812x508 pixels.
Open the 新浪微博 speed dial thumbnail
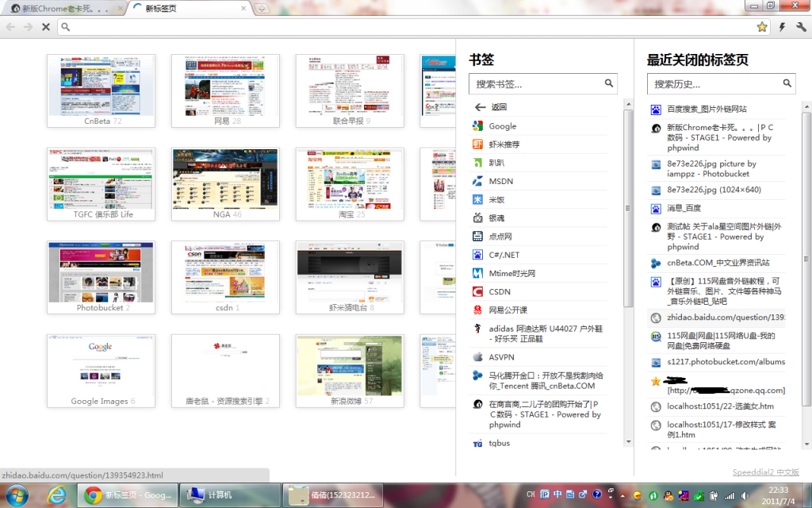[350, 371]
